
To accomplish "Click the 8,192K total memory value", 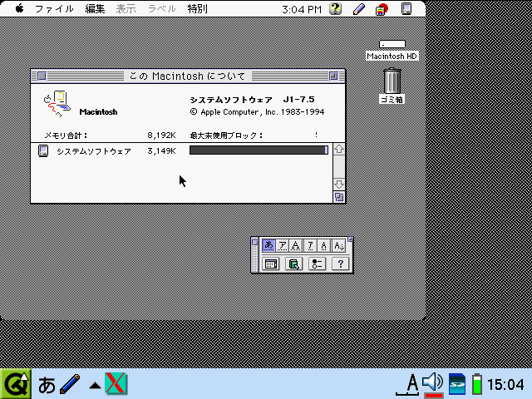I will click(x=161, y=135).
